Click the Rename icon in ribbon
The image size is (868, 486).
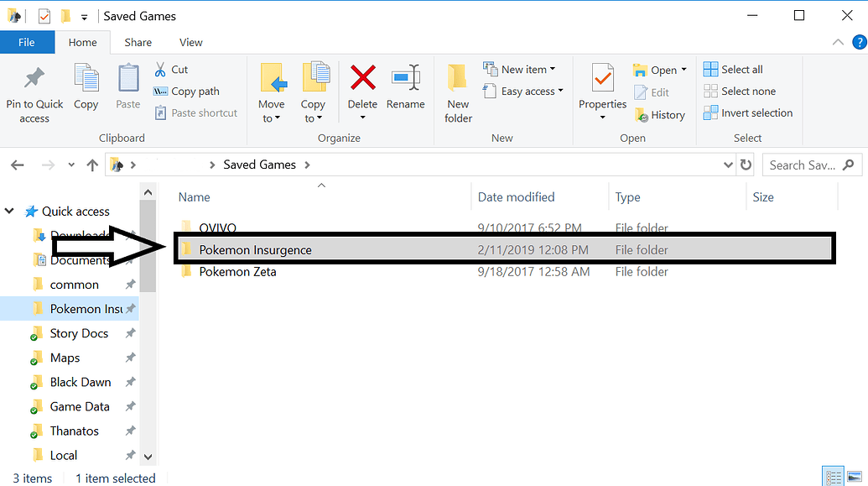[x=405, y=78]
